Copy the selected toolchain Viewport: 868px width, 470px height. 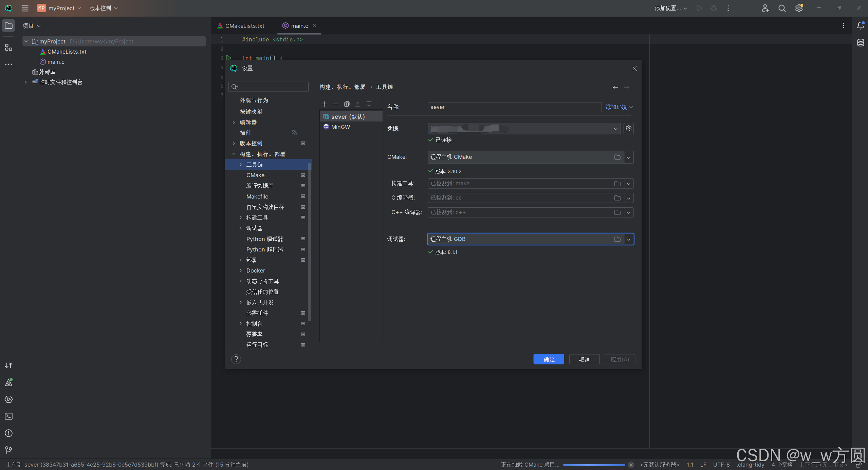point(347,104)
